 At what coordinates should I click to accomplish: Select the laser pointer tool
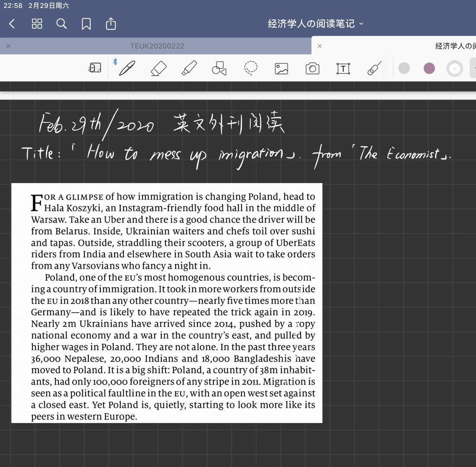pos(374,68)
